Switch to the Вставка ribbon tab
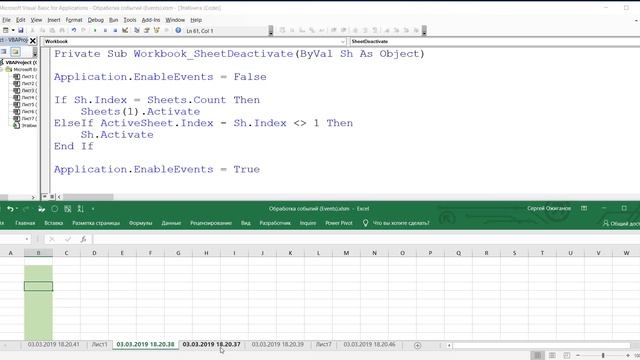 pyautogui.click(x=53, y=223)
